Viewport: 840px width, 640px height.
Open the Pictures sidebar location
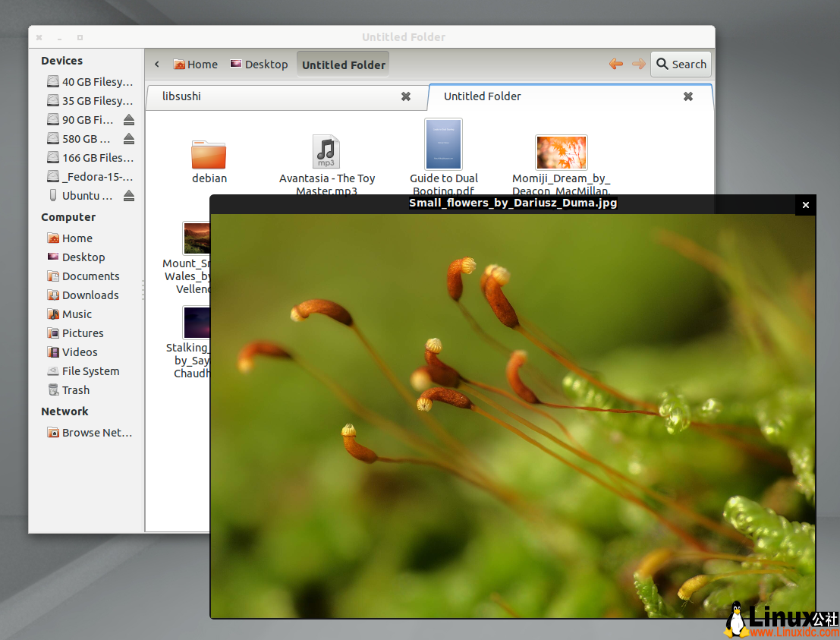tap(82, 333)
